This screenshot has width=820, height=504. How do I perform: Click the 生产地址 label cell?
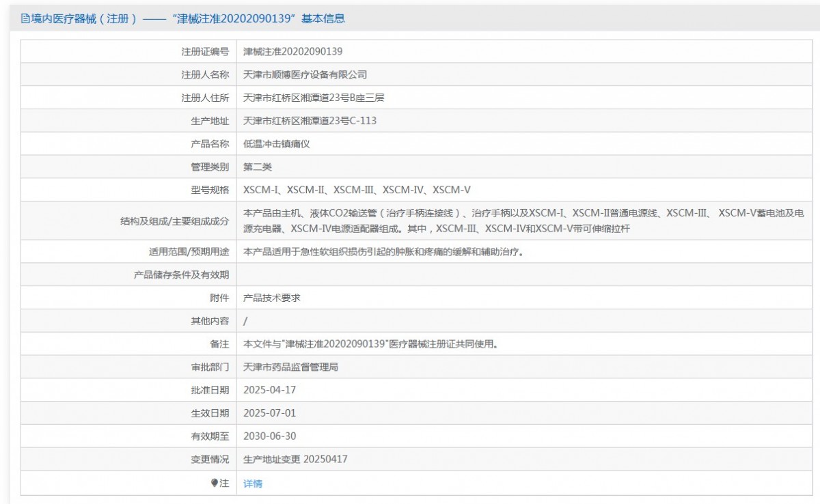(x=128, y=121)
